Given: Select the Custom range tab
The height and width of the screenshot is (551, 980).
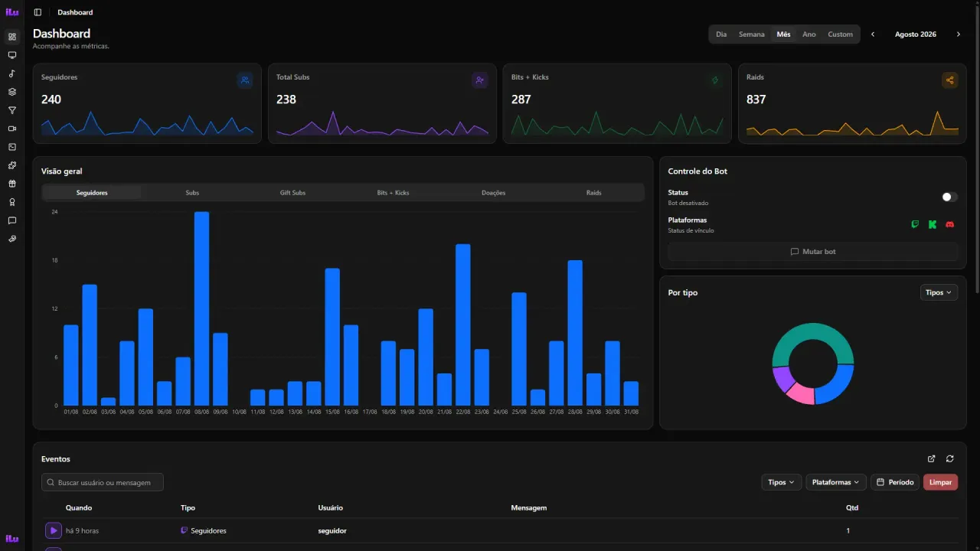Looking at the screenshot, I should pos(840,34).
